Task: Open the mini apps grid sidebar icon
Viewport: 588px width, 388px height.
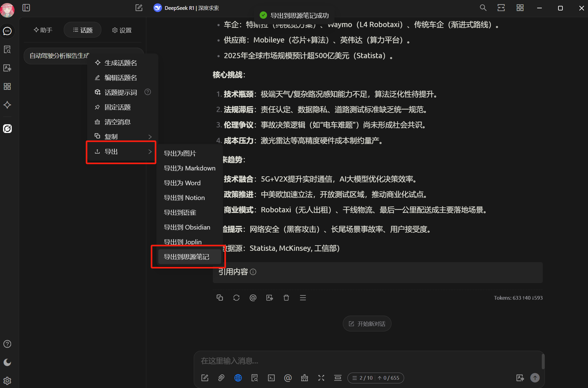Action: [7, 86]
